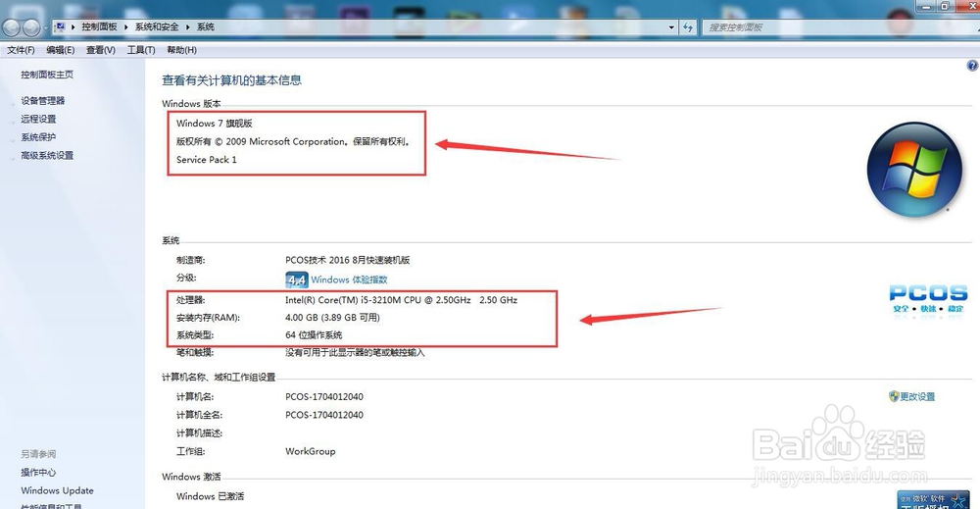Open the 帮助(H) menu
This screenshot has height=509, width=980.
(x=182, y=50)
